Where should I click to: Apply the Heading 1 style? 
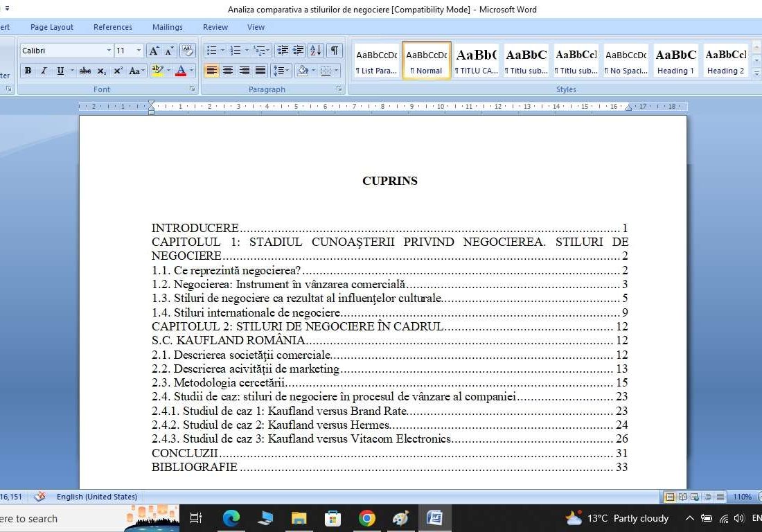coord(675,60)
